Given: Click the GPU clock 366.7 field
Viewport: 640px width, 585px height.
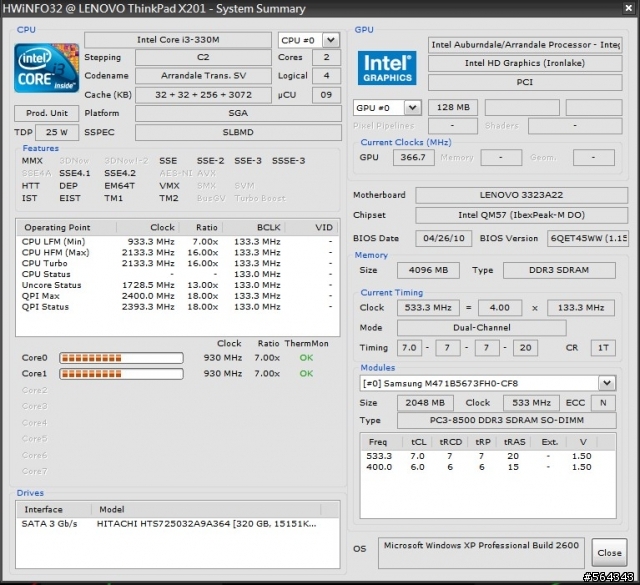Looking at the screenshot, I should tap(413, 158).
